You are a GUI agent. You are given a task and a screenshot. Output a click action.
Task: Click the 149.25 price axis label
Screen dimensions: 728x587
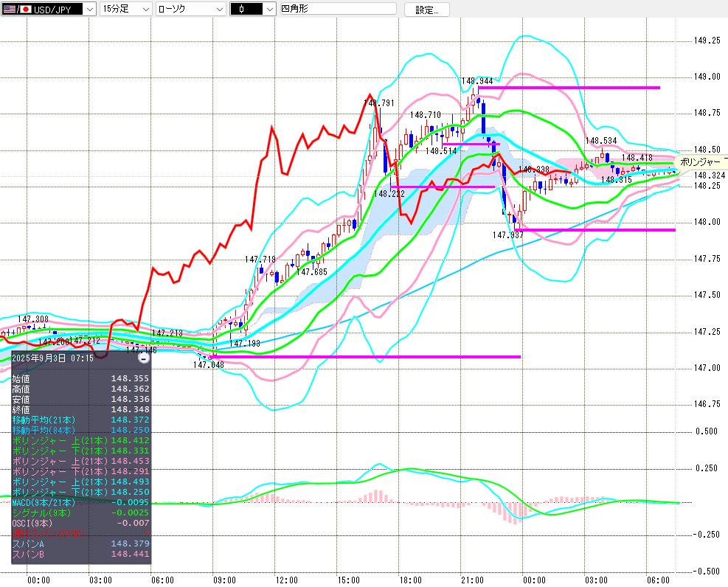click(x=707, y=41)
